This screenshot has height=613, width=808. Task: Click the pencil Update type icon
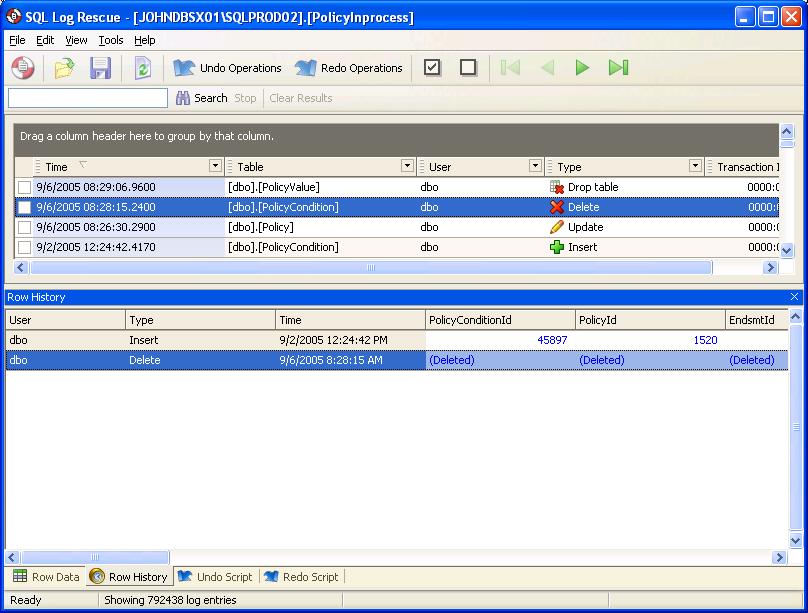point(557,227)
